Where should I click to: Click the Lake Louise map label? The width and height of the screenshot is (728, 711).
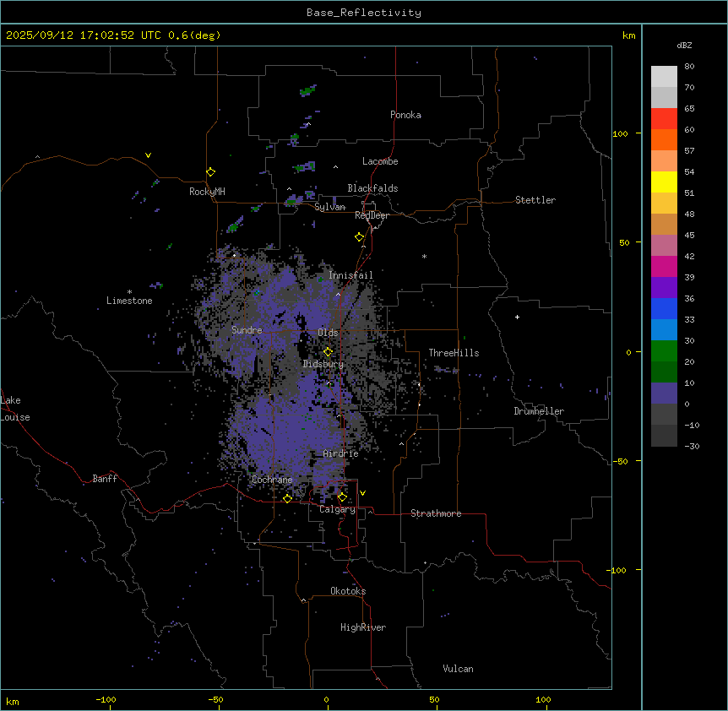15,409
